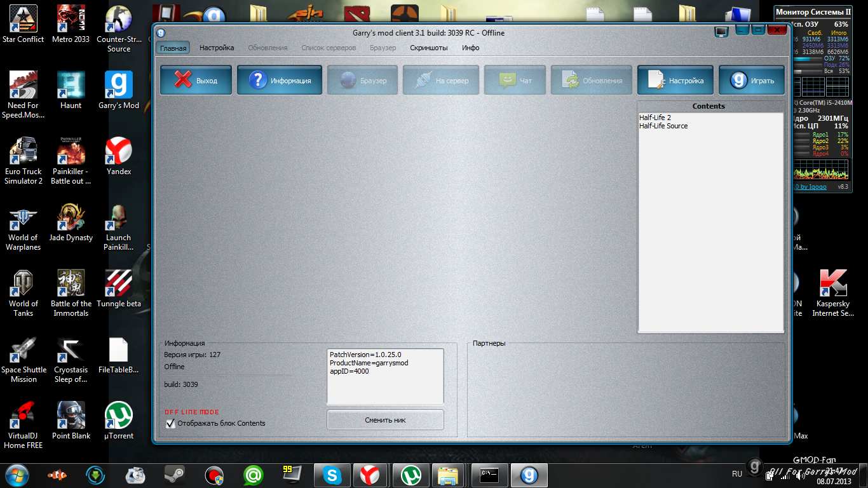Click the Yandex browser taskbar icon

coord(371,475)
